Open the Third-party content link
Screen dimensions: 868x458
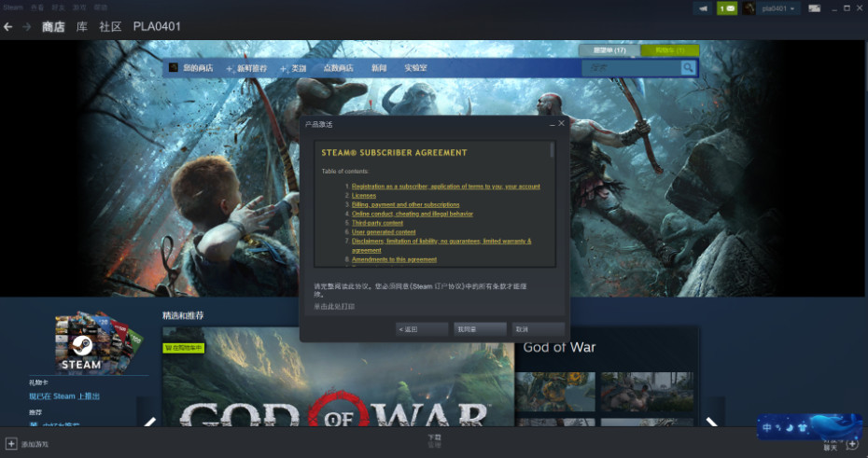coord(377,223)
